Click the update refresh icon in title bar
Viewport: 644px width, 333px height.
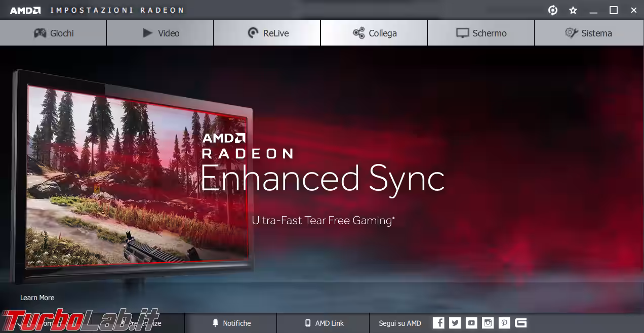click(x=553, y=10)
